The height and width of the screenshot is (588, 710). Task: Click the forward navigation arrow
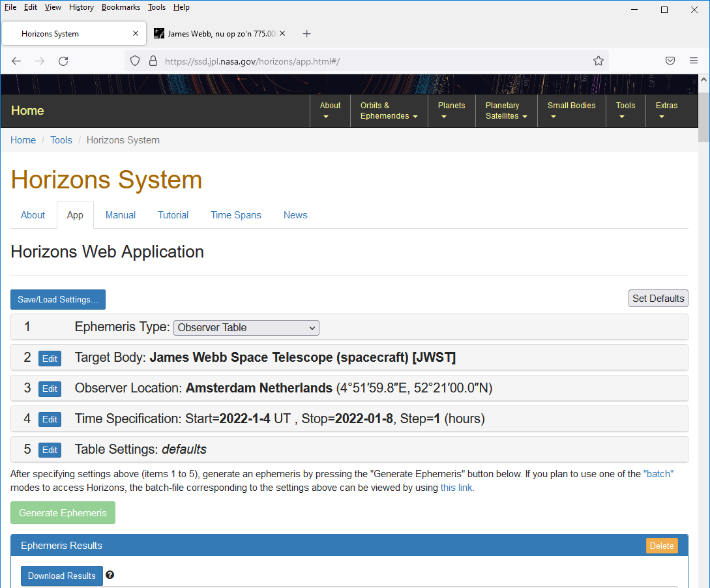40,61
